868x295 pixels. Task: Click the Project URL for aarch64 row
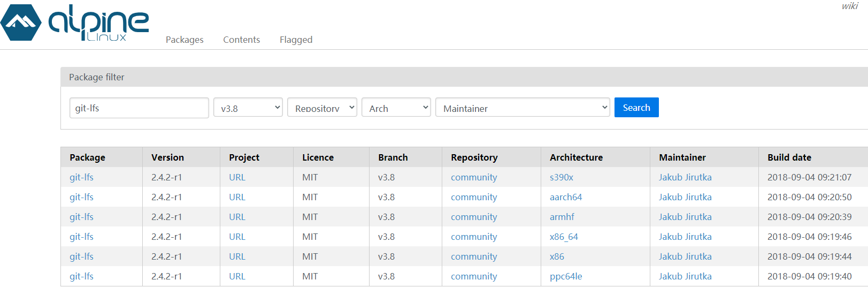237,197
